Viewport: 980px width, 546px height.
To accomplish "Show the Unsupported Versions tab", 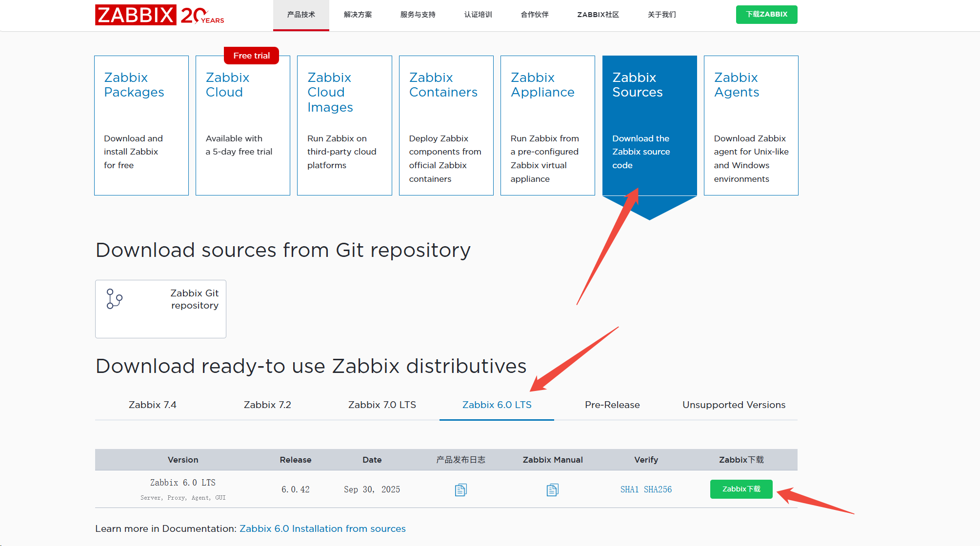I will tap(733, 405).
